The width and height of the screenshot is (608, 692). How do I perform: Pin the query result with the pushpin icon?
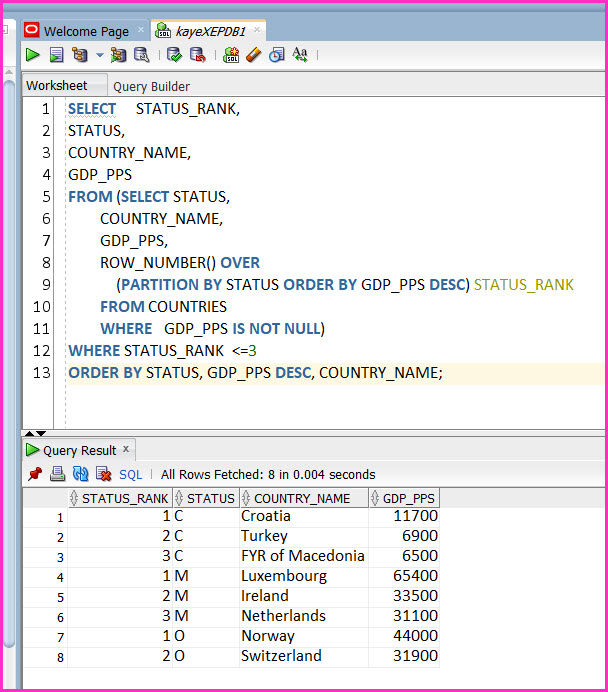pyautogui.click(x=35, y=474)
